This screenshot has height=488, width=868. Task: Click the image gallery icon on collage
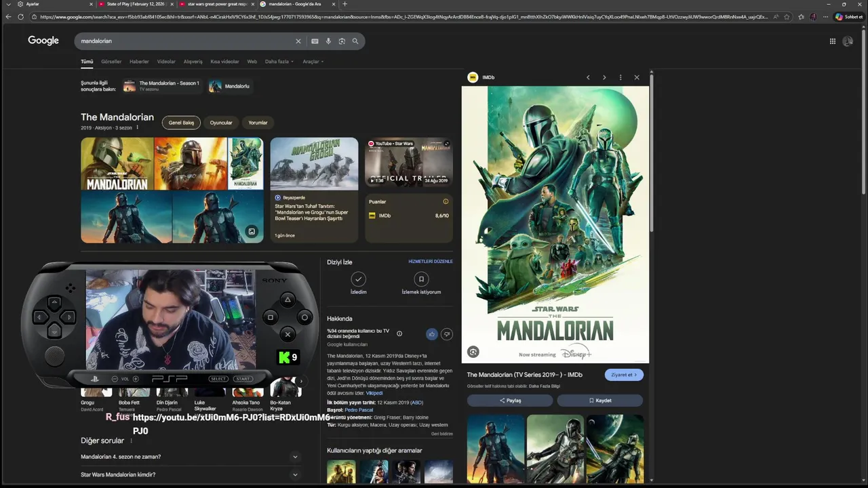tap(252, 231)
